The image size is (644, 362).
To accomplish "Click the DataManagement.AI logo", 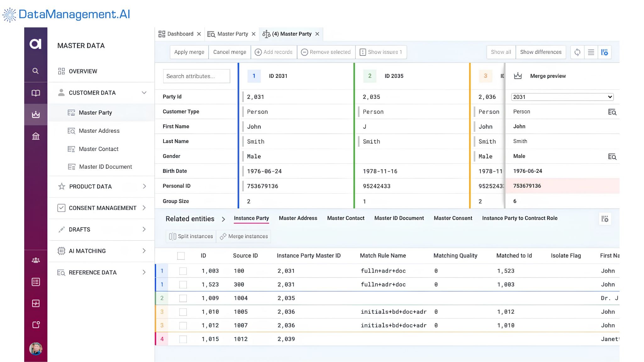I will point(66,14).
